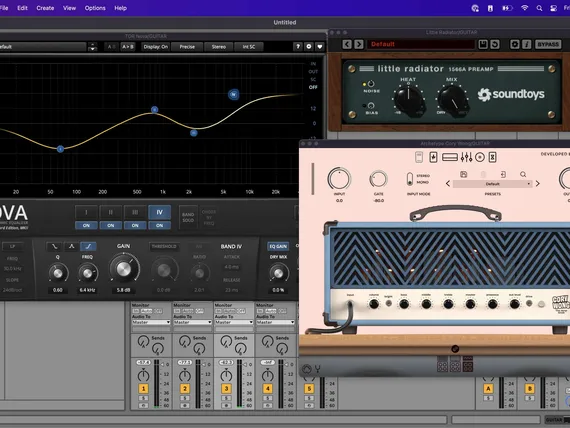Open Nova preset name dropdown

43,47
